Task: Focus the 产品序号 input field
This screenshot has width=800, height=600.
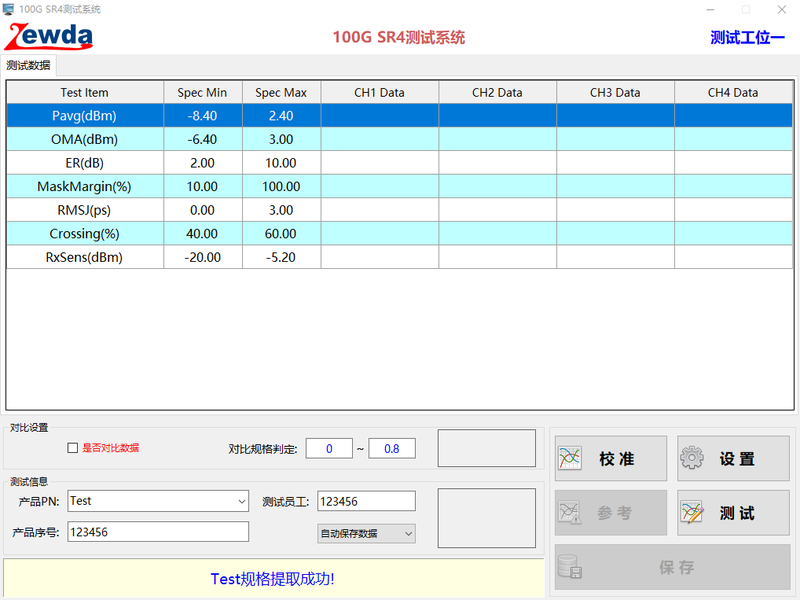Action: click(158, 532)
